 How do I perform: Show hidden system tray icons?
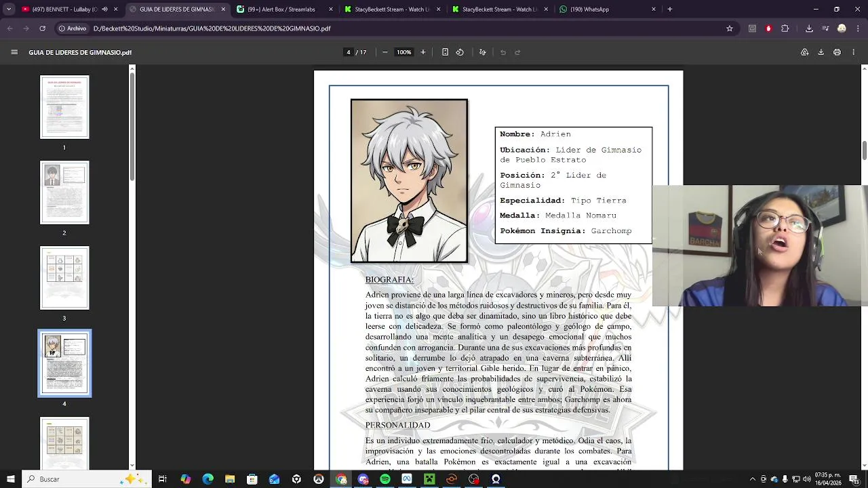752,479
